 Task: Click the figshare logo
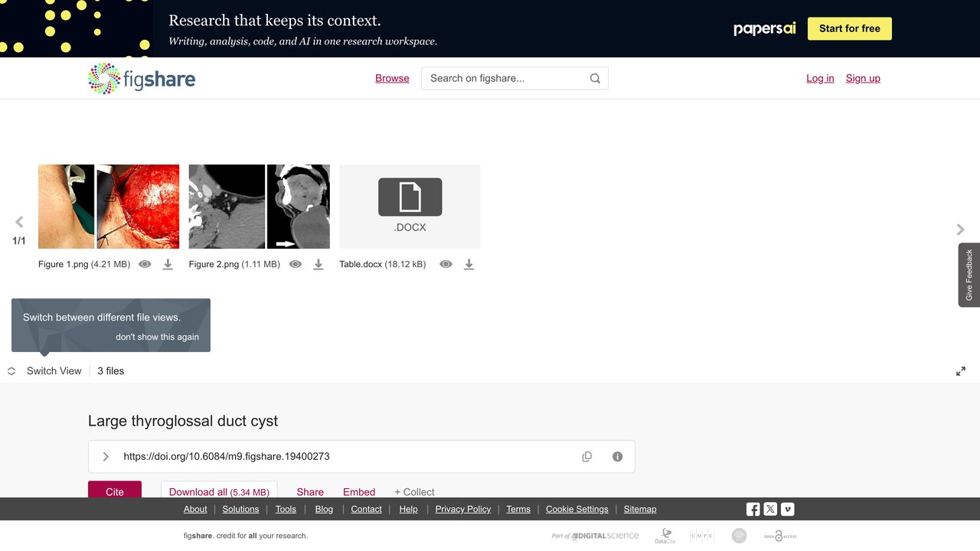click(x=142, y=78)
